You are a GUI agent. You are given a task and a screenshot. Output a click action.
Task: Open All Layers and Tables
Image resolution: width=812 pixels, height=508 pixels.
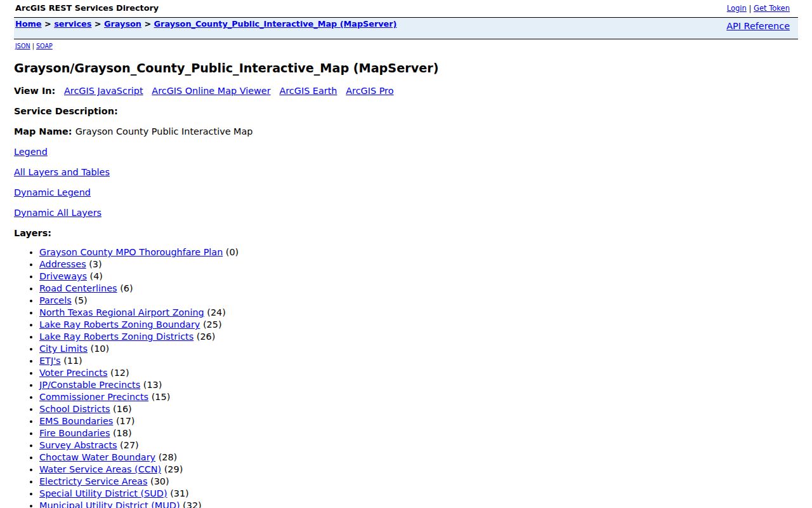pos(62,172)
